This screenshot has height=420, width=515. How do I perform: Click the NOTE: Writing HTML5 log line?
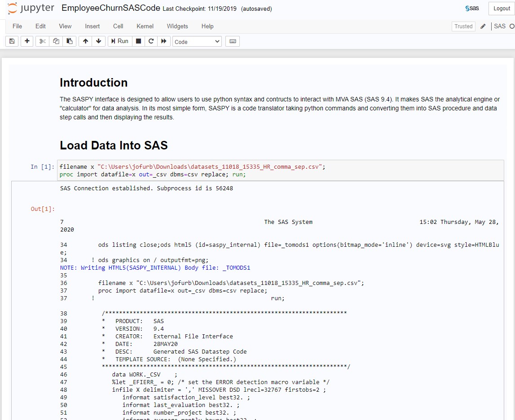(155, 268)
